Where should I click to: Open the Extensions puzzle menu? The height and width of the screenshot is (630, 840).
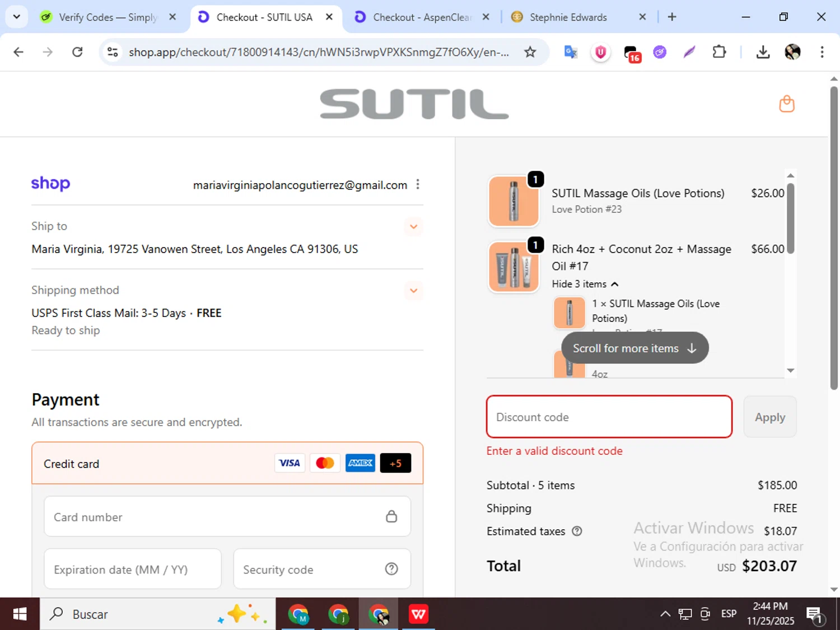coord(719,52)
